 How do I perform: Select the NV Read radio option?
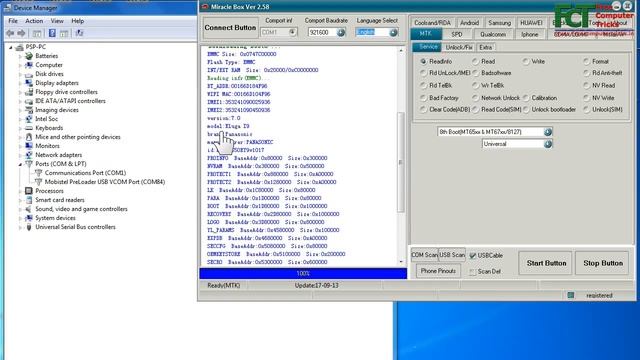pos(587,85)
